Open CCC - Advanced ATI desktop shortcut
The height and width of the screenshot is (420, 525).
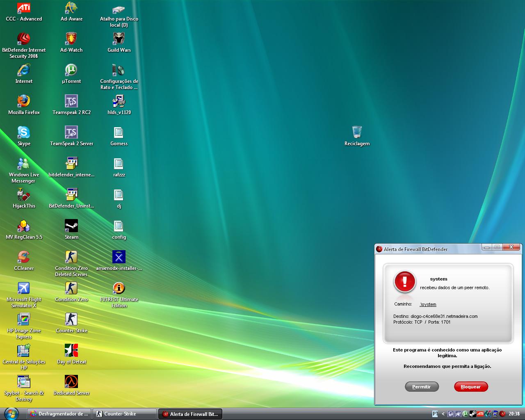[x=24, y=12]
